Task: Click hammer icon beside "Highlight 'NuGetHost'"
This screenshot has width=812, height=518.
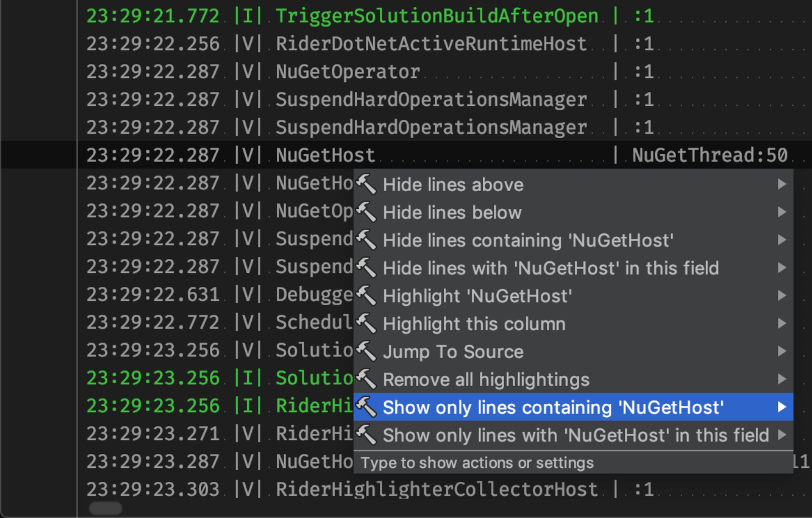Action: 366,295
